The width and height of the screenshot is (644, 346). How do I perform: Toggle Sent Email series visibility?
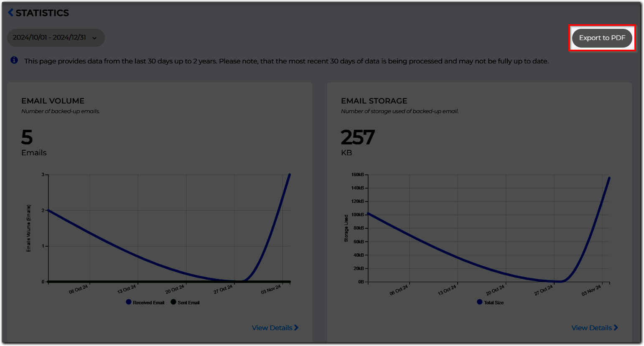point(173,302)
